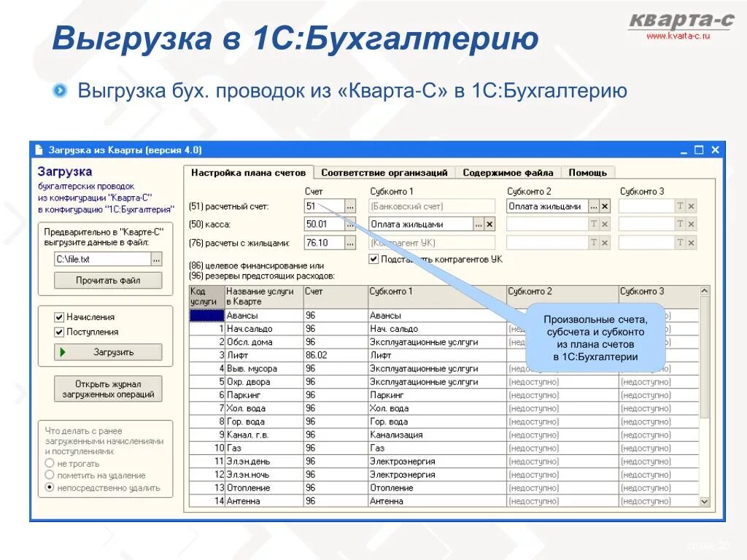Screen dimensions: 747x560
Task: Select Авансы service name cell
Action: [264, 316]
